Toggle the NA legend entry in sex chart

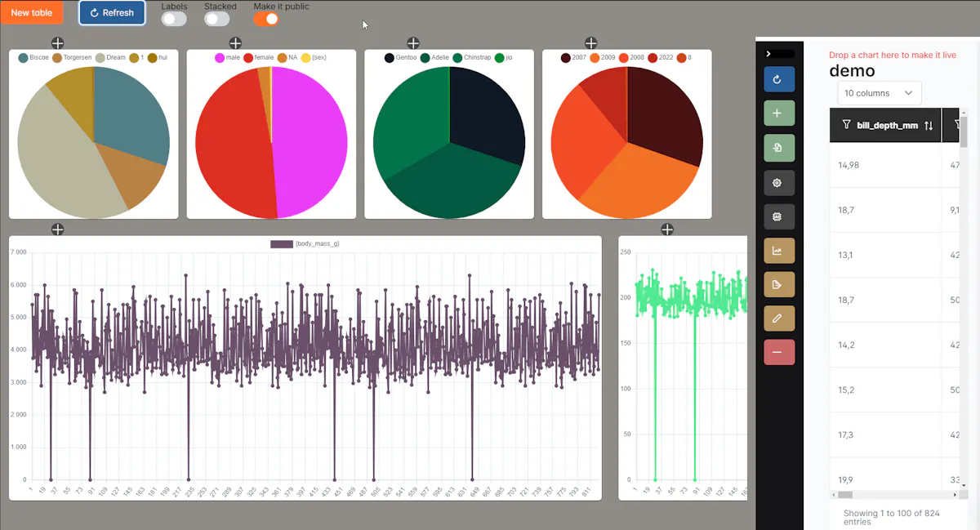click(287, 57)
